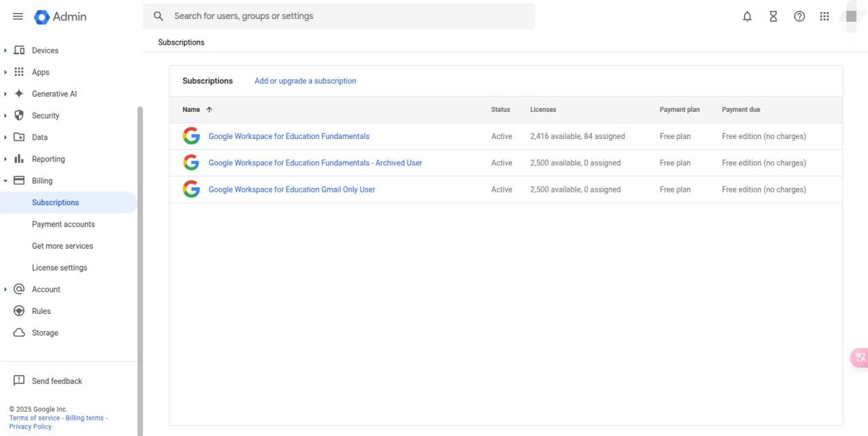The image size is (868, 436).
Task: Expand the Data section arrow
Action: pyautogui.click(x=5, y=137)
